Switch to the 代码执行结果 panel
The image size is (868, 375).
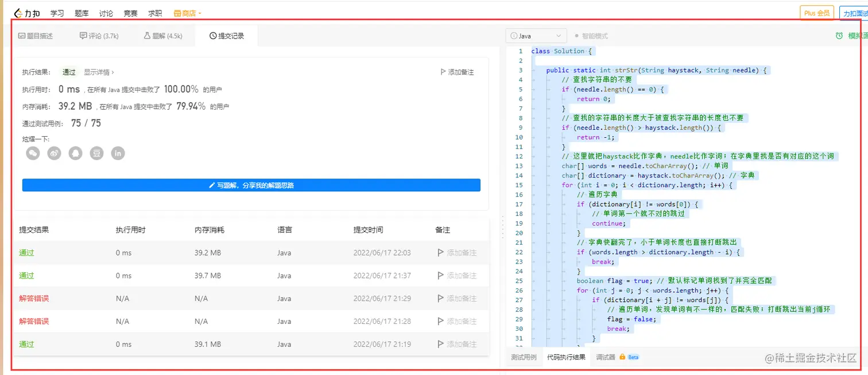567,357
